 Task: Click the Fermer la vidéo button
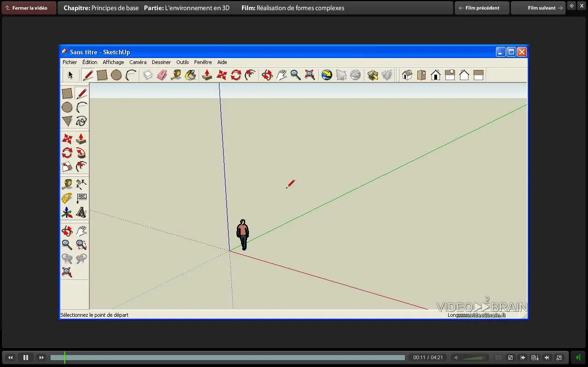[x=29, y=8]
